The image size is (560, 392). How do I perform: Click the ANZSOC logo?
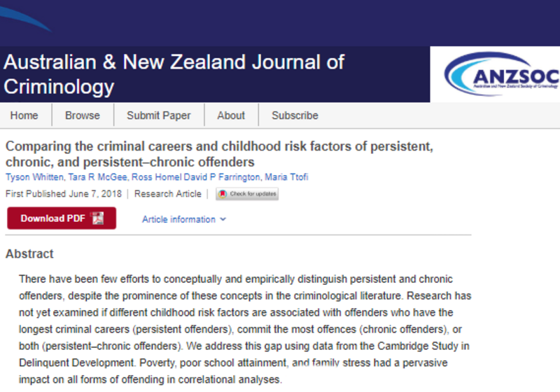502,74
